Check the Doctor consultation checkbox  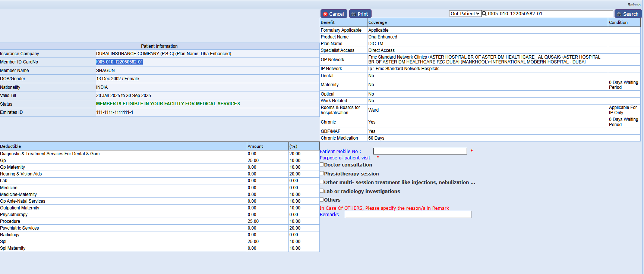point(322,165)
